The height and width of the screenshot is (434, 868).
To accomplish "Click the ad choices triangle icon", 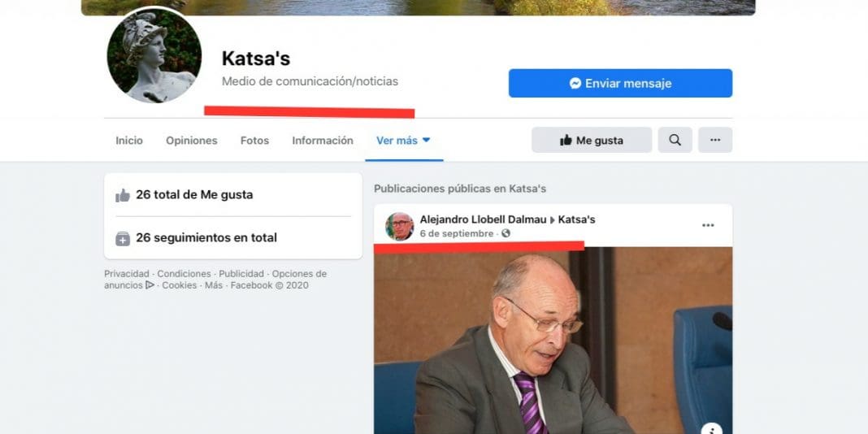I will tap(150, 285).
